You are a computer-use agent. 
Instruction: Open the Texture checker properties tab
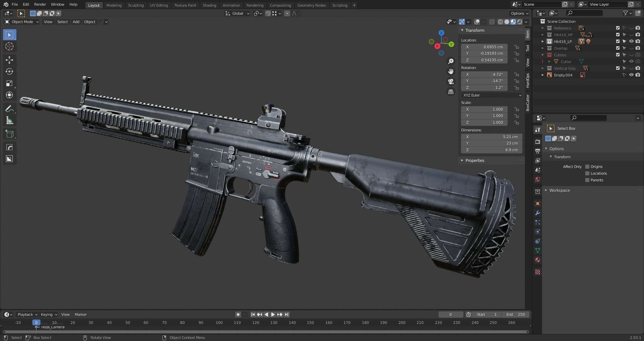[538, 272]
